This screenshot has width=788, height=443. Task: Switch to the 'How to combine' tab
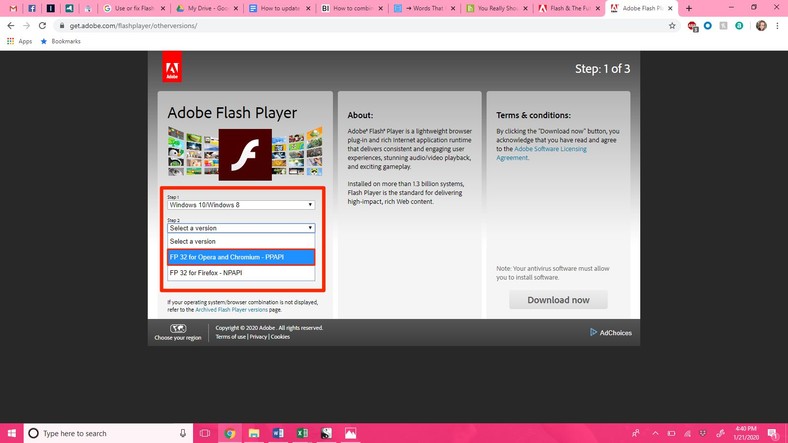pyautogui.click(x=353, y=8)
